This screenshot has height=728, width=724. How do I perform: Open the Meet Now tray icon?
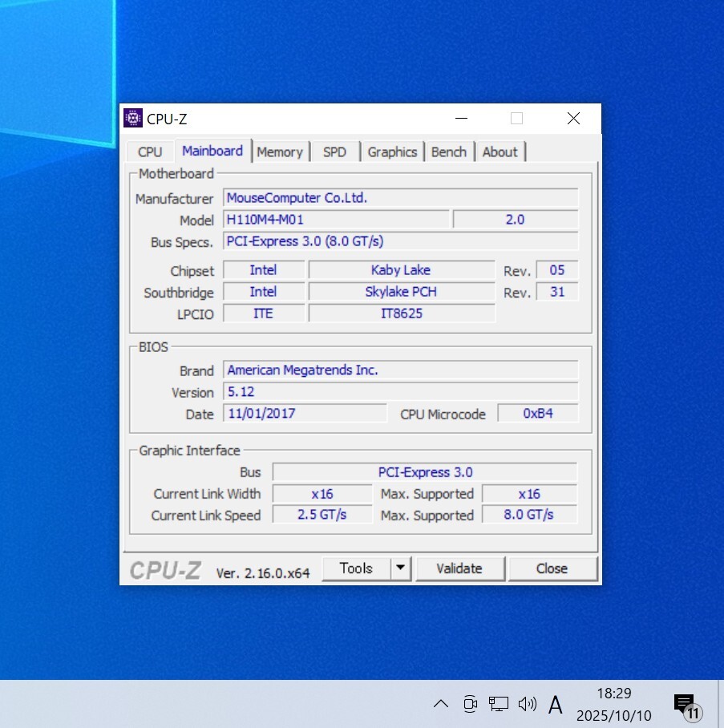(x=470, y=704)
